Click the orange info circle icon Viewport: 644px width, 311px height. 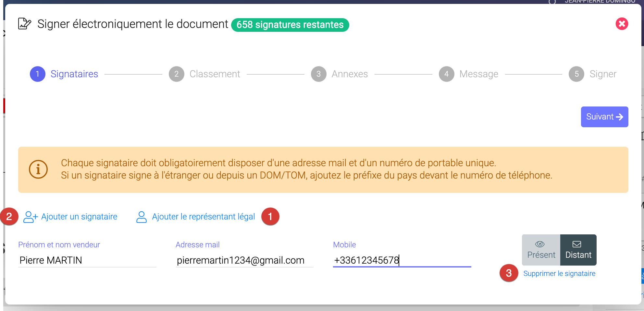[38, 169]
